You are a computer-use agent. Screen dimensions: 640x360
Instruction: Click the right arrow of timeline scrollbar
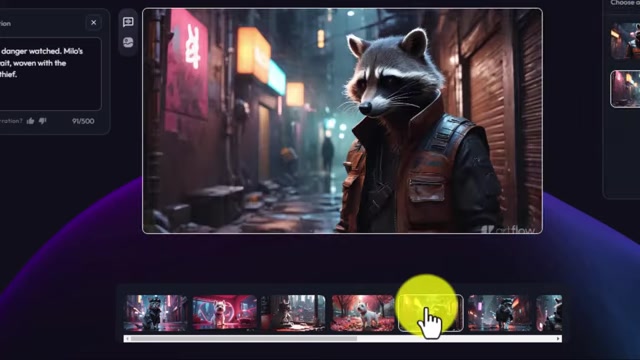click(x=558, y=338)
